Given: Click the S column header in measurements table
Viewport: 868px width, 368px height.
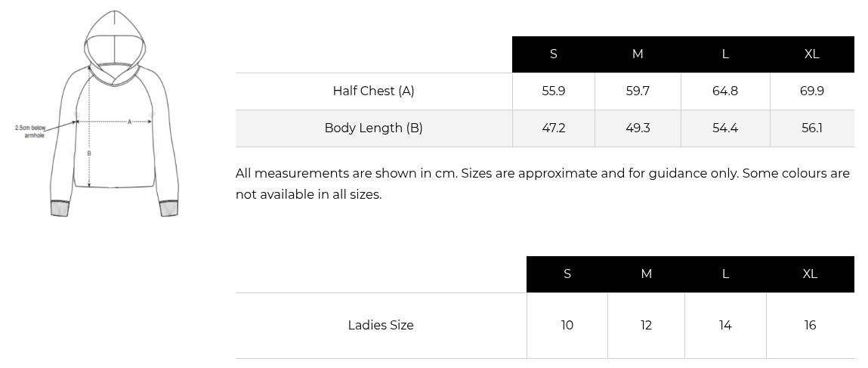Looking at the screenshot, I should coord(554,54).
